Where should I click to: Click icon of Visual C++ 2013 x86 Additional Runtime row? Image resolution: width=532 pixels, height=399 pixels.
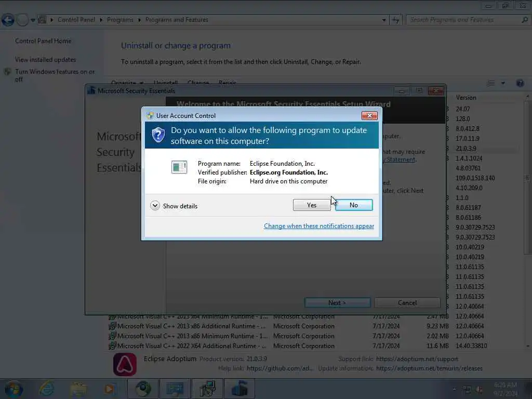pyautogui.click(x=112, y=326)
